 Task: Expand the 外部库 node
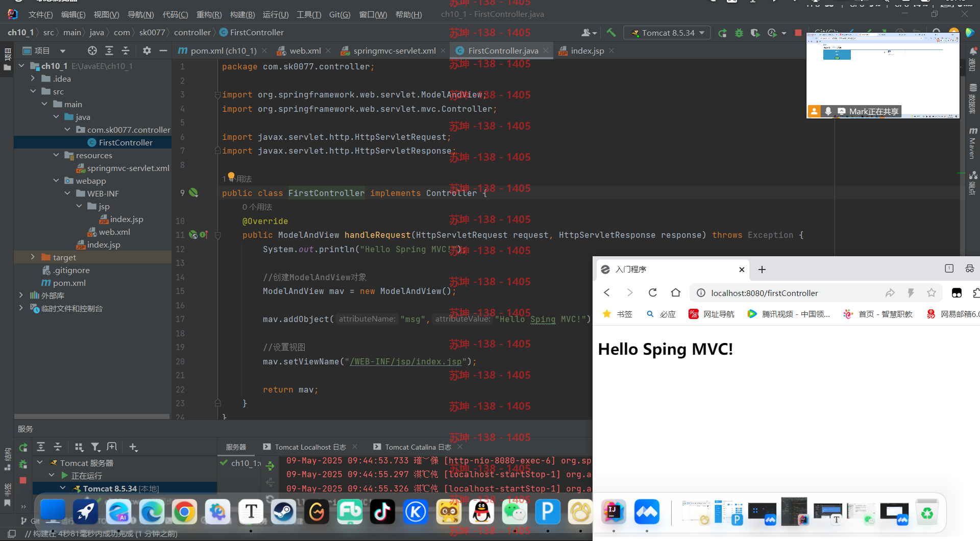[21, 296]
